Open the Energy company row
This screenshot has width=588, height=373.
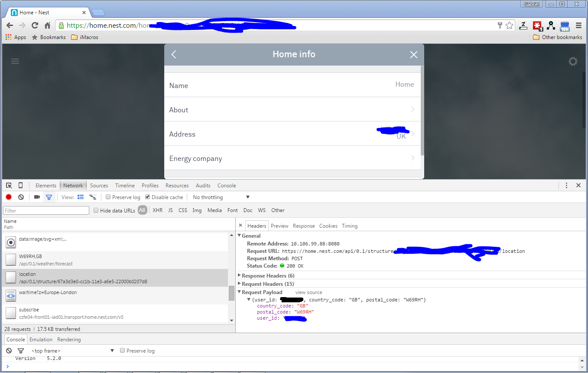[x=292, y=158]
